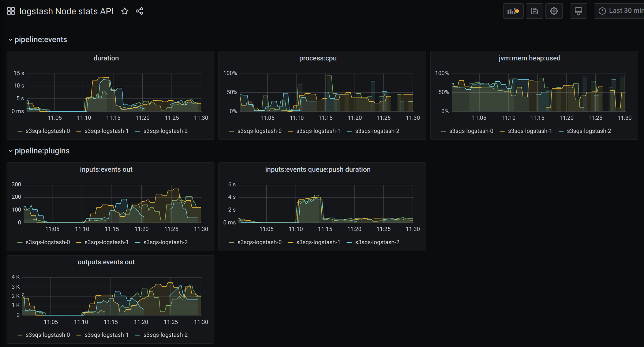Image resolution: width=644 pixels, height=347 pixels.
Task: Click the dashboard grid icon
Action: pyautogui.click(x=11, y=11)
